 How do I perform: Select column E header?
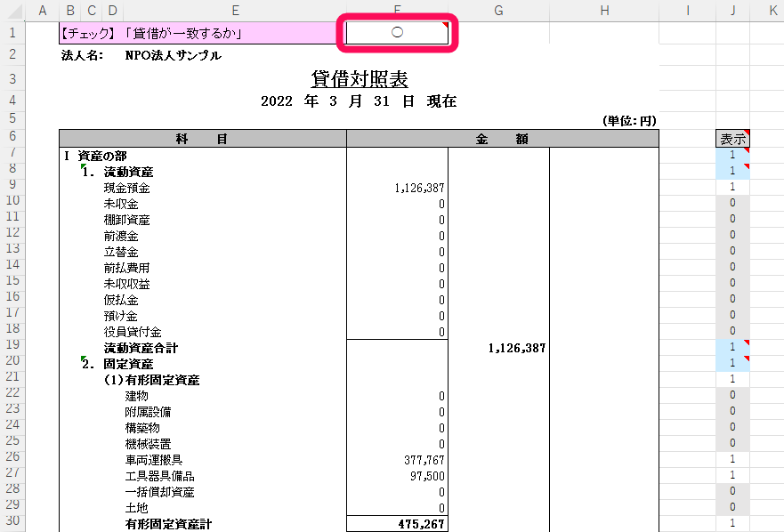(x=236, y=11)
